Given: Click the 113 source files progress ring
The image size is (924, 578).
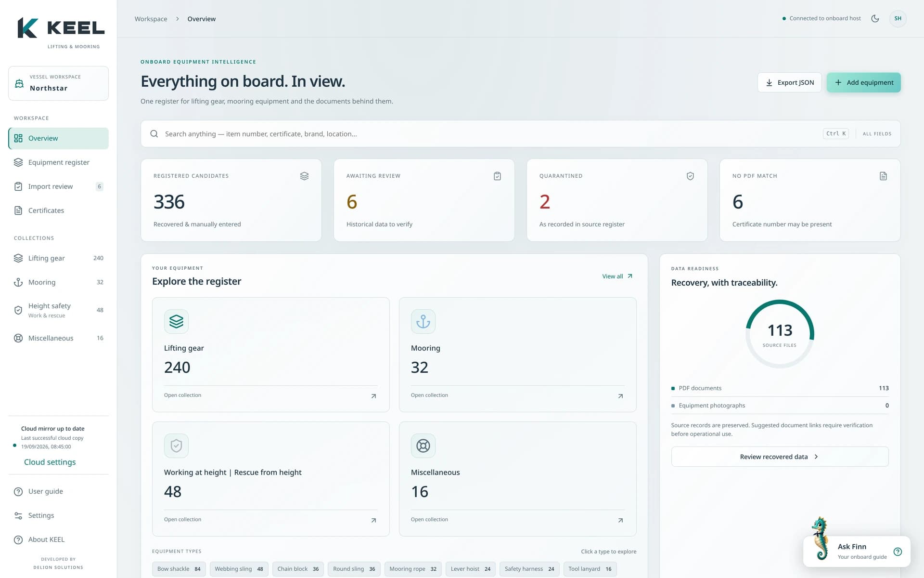Looking at the screenshot, I should [x=780, y=334].
